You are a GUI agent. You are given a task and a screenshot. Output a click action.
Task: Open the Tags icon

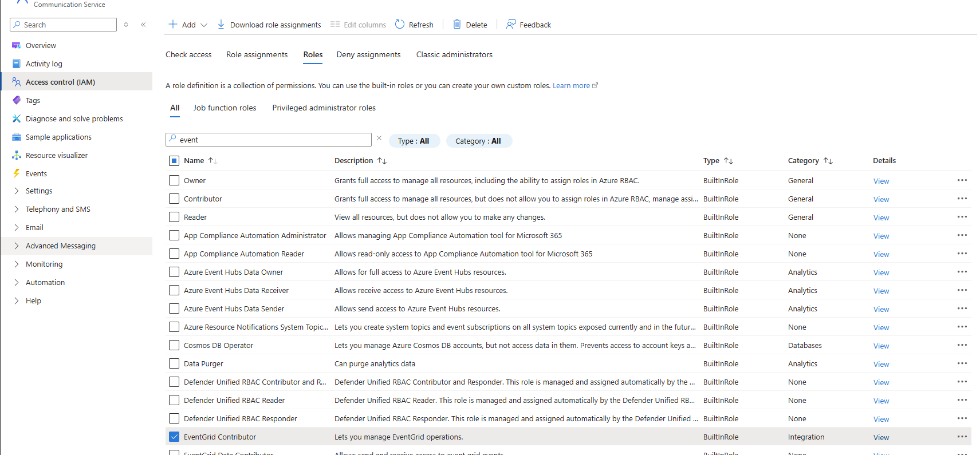[17, 100]
